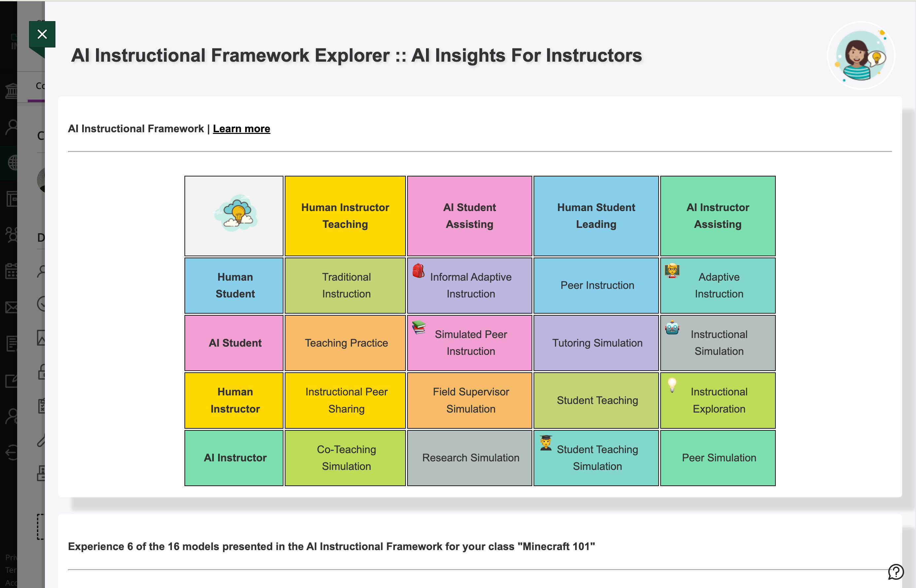
Task: Open the Instructional Exploration model
Action: point(719,401)
